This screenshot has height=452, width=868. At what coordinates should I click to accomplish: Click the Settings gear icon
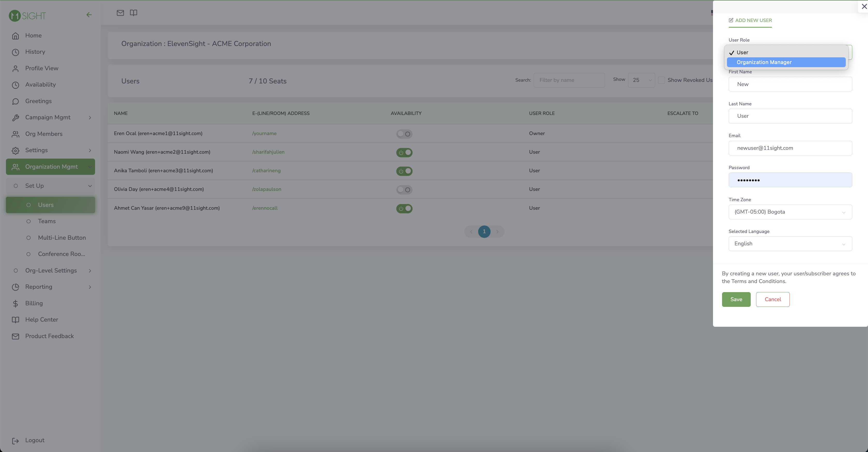(x=16, y=151)
